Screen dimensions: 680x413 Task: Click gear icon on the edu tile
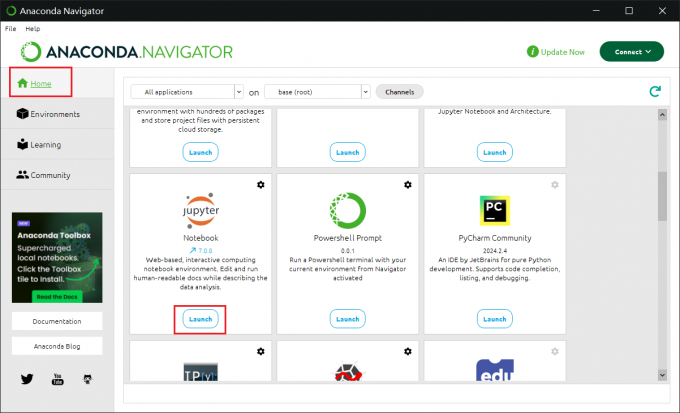[555, 351]
